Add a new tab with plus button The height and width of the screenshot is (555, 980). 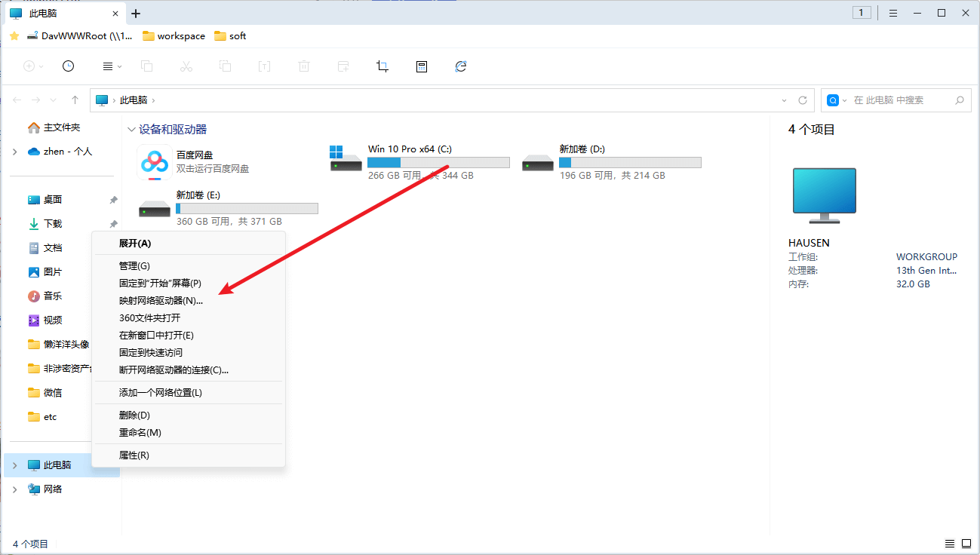136,14
